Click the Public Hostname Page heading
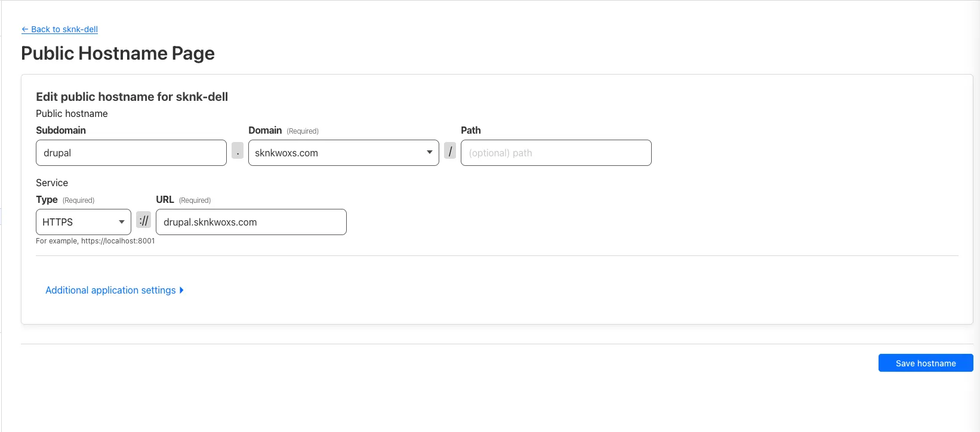Screen dimensions: 980x432 pos(118,53)
